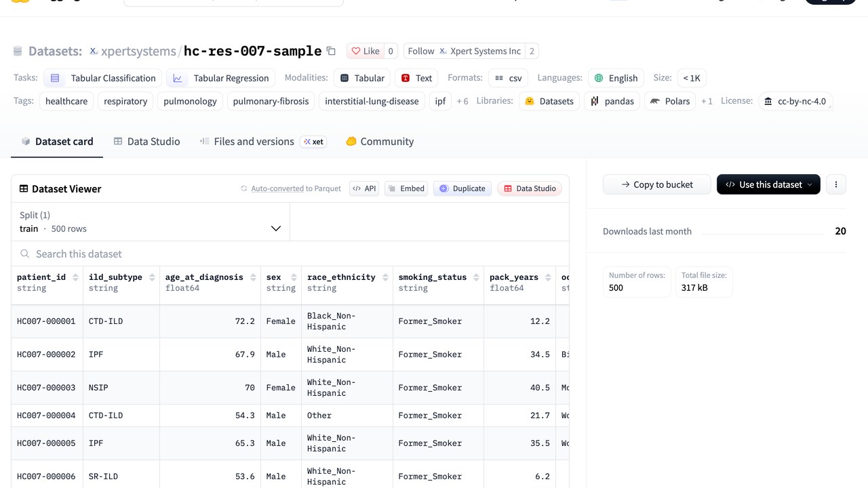This screenshot has width=868, height=488.
Task: Click Copy to bucket
Action: coord(657,184)
